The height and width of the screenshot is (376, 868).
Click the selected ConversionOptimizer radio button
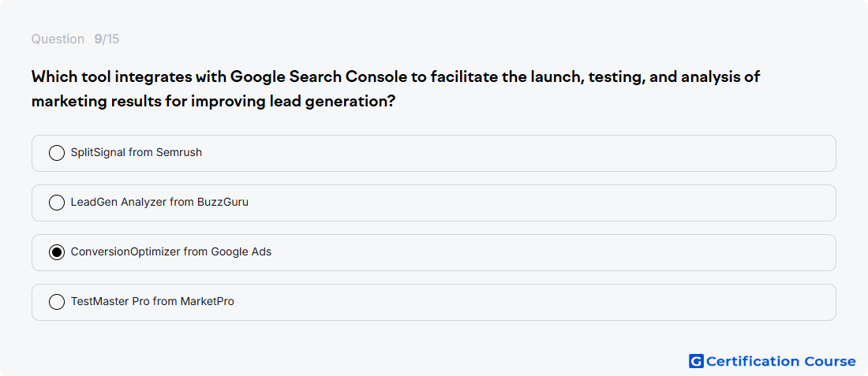pyautogui.click(x=57, y=252)
